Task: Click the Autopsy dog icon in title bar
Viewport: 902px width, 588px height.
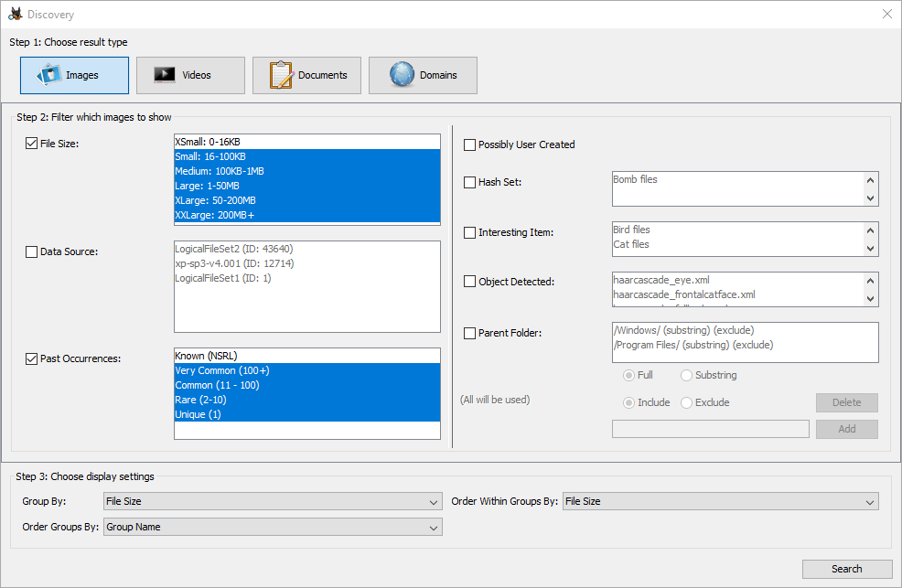Action: [x=15, y=15]
